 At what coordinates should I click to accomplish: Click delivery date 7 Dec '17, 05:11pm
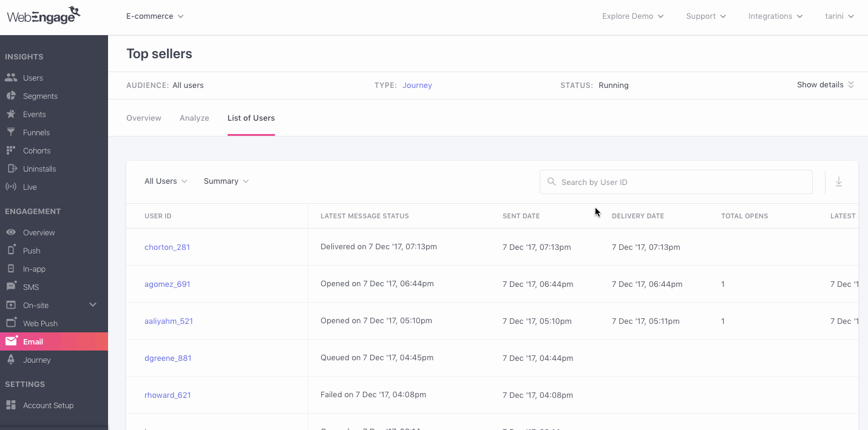click(646, 321)
